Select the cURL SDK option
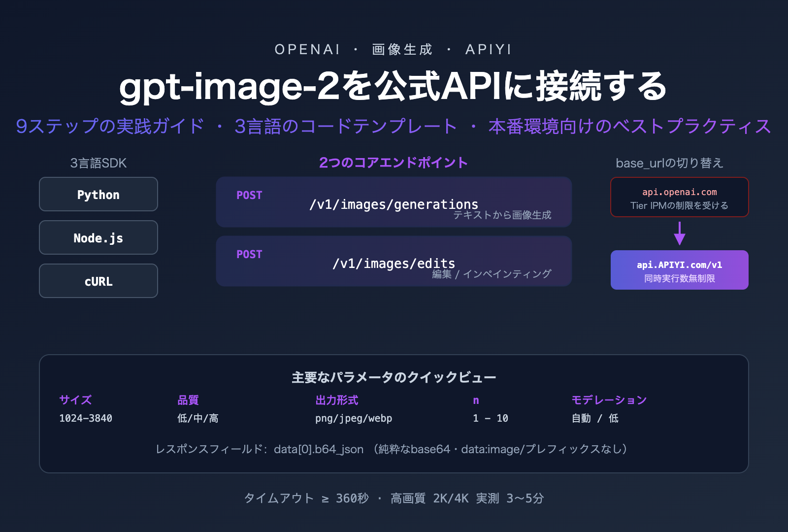The image size is (788, 532). pos(98,281)
